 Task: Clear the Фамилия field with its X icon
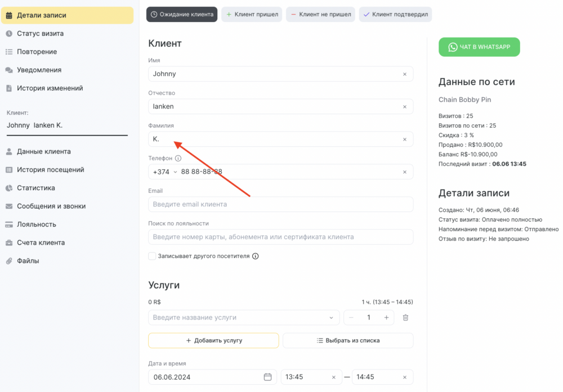tap(405, 139)
